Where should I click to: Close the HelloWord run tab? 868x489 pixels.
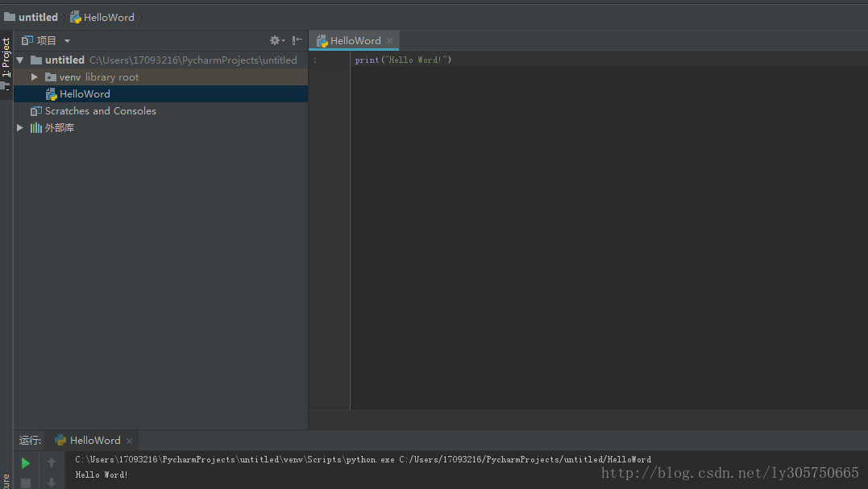129,441
